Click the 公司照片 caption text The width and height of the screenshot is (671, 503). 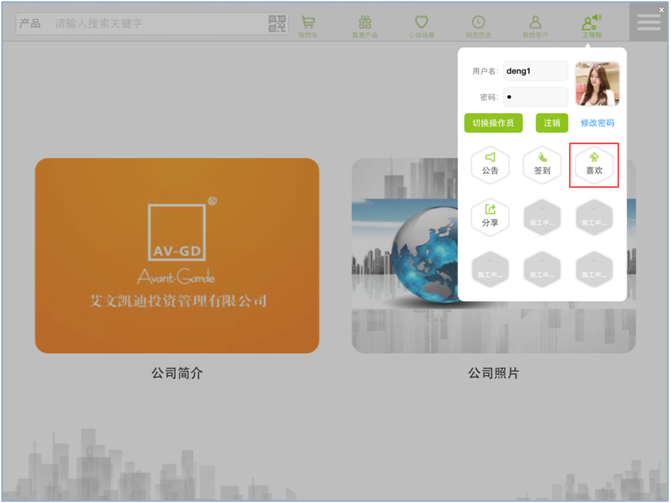493,373
